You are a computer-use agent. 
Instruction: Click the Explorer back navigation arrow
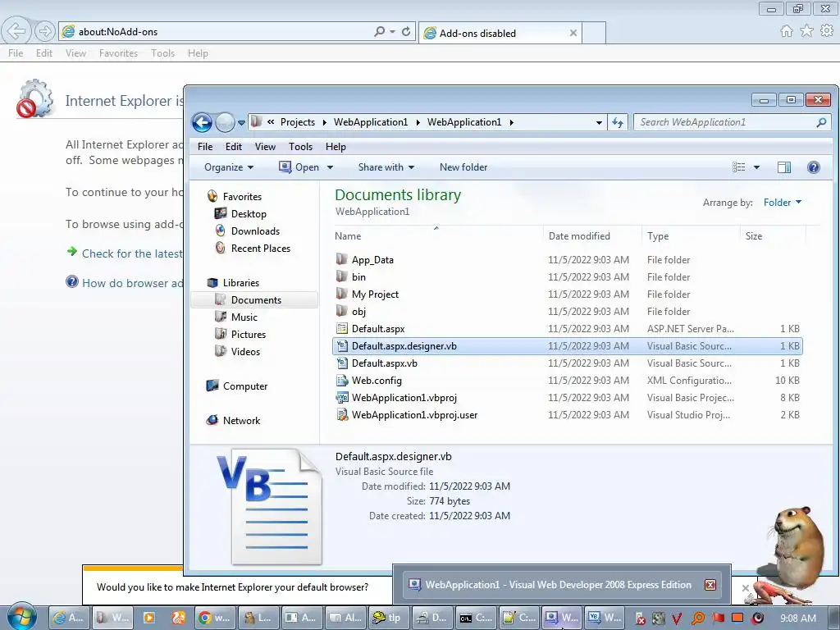[x=202, y=123]
